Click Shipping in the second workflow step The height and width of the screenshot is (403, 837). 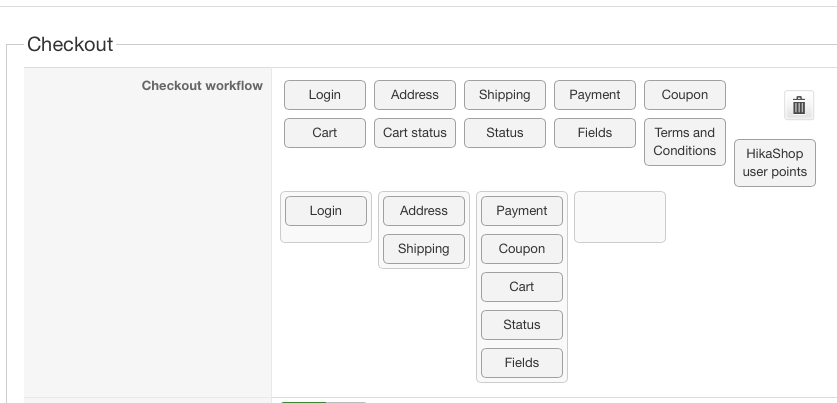(424, 249)
